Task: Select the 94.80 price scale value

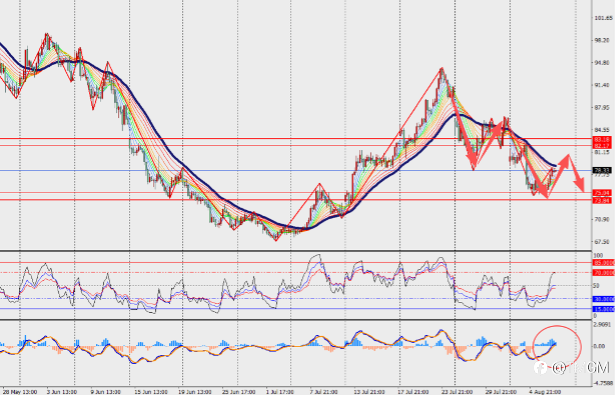Action: tap(603, 62)
